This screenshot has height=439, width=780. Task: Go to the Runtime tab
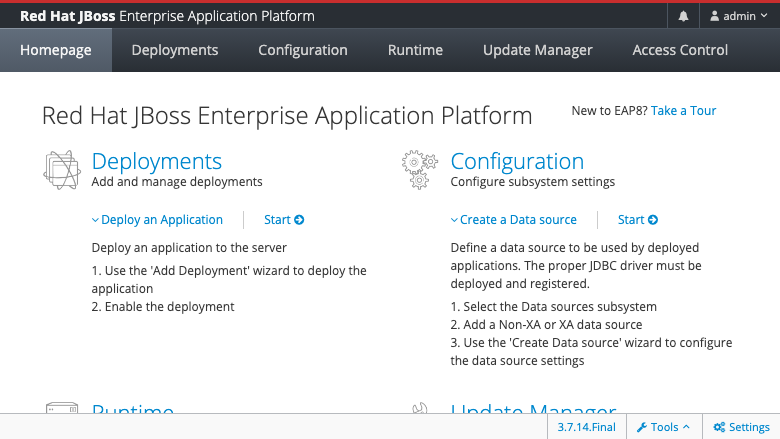415,50
